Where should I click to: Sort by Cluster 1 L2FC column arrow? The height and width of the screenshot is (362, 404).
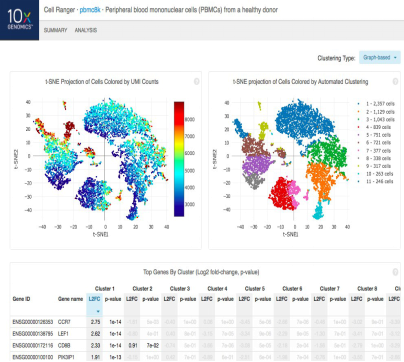(98, 311)
